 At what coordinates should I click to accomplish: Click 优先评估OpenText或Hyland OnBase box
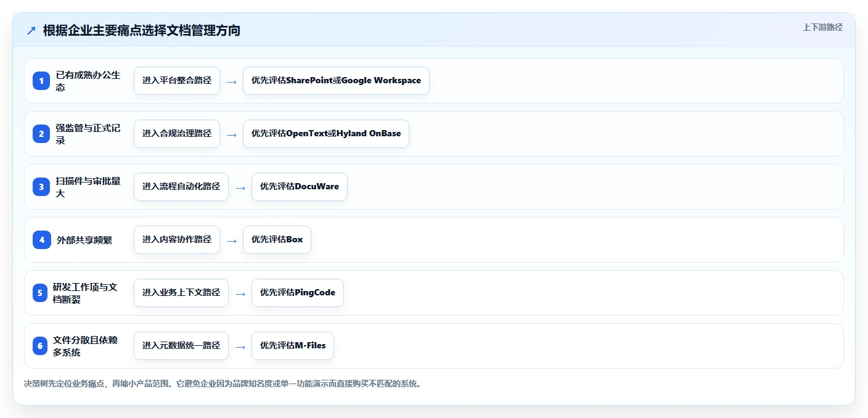[326, 134]
